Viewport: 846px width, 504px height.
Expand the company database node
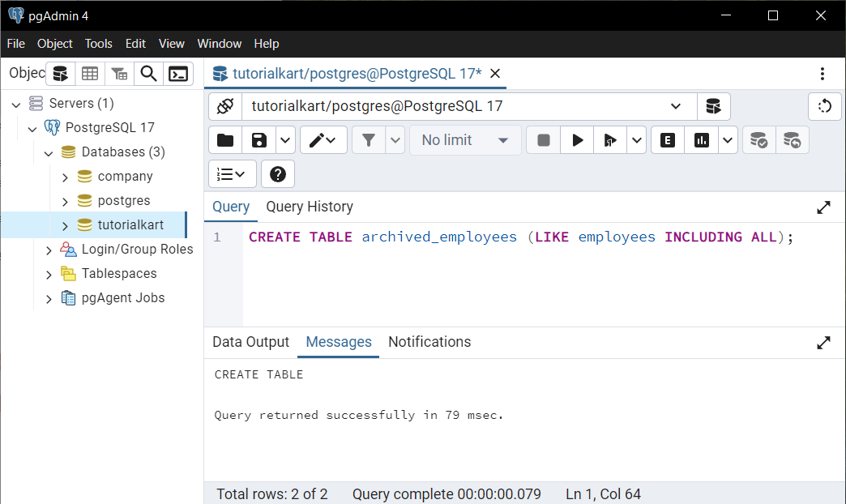pos(66,177)
